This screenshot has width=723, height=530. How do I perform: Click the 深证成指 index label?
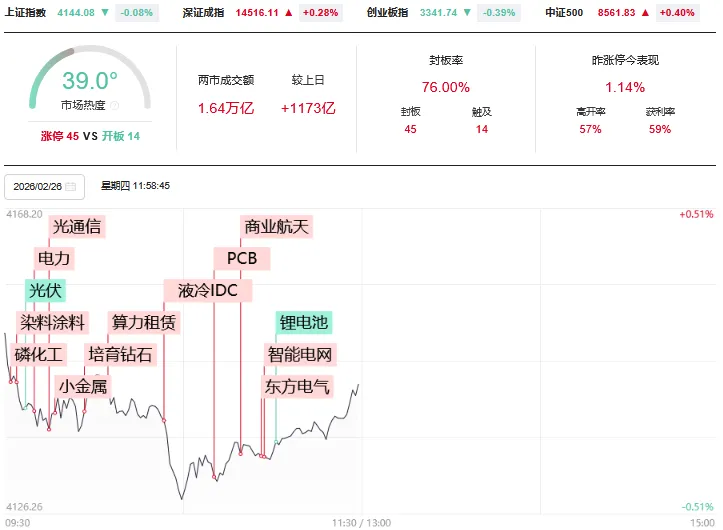[204, 13]
